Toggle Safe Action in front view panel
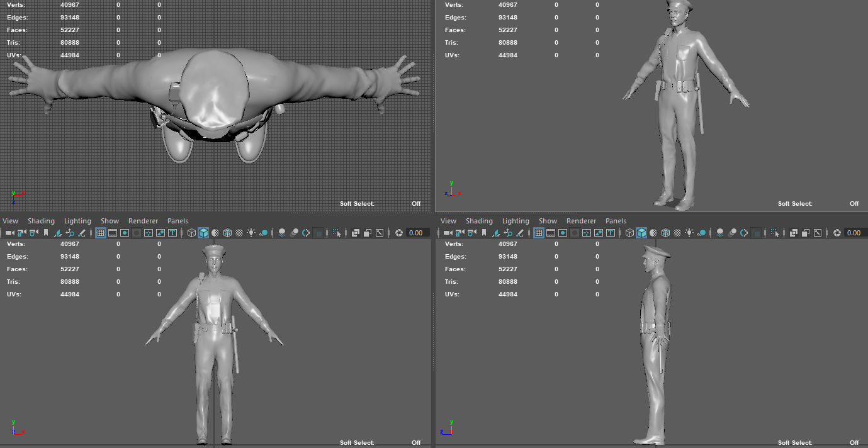Screen dimensions: 868x448 (161, 233)
